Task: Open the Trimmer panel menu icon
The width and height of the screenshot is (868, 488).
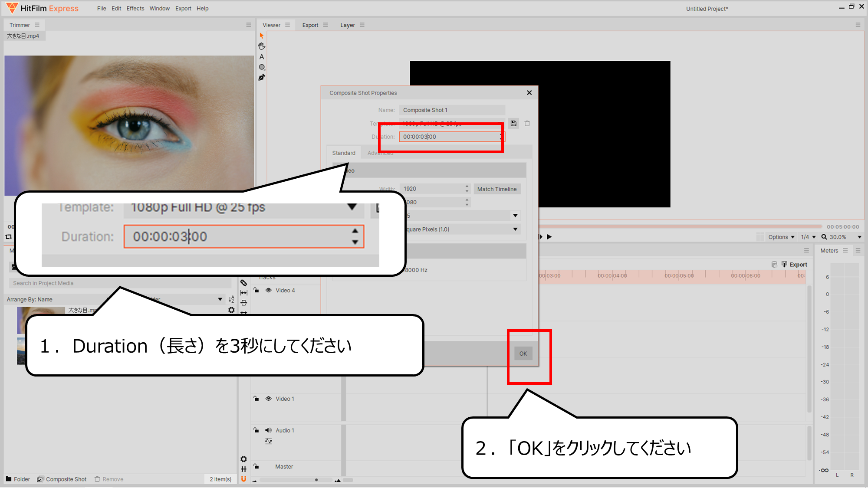Action: [x=37, y=25]
